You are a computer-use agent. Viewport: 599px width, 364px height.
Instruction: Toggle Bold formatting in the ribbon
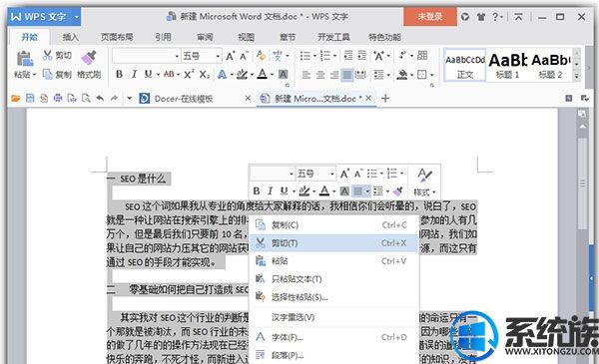[119, 74]
